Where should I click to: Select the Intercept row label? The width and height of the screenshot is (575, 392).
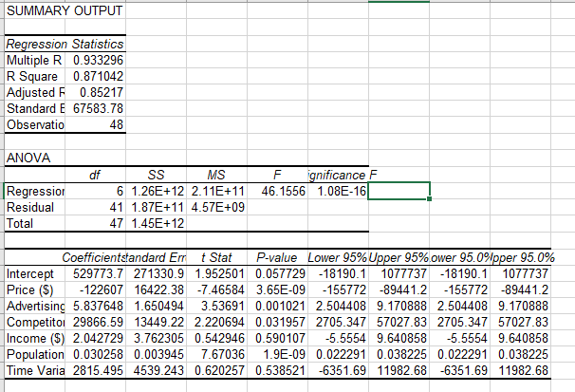pos(35,273)
